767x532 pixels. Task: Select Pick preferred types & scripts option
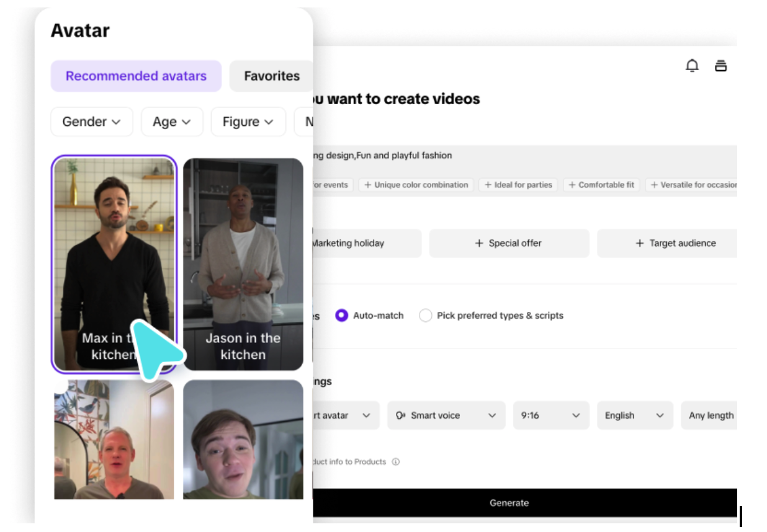pos(426,316)
